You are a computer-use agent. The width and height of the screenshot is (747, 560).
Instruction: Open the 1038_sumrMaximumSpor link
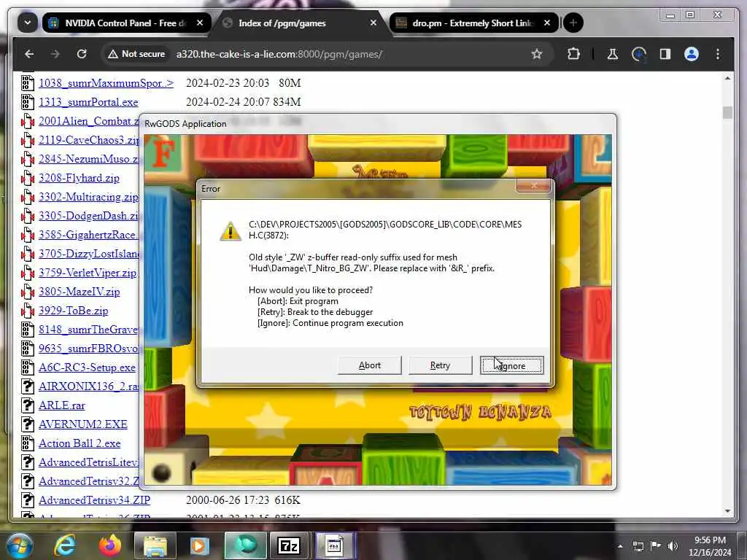click(106, 83)
